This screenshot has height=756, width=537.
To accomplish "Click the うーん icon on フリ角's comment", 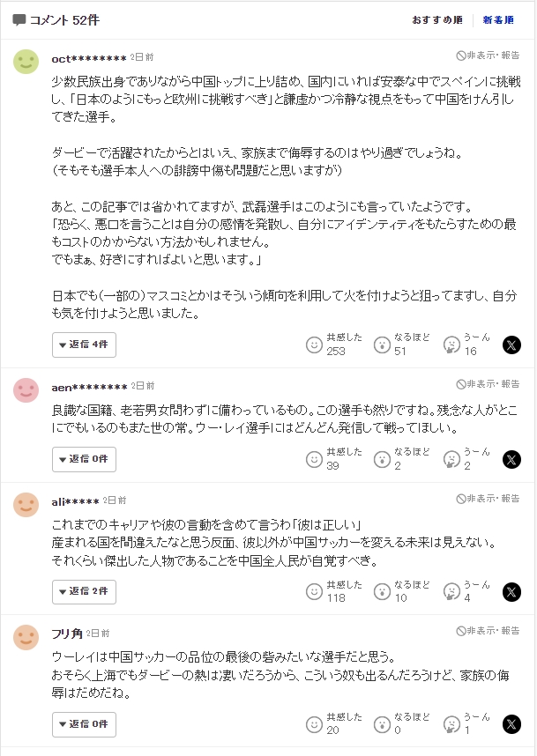I will coord(451,723).
